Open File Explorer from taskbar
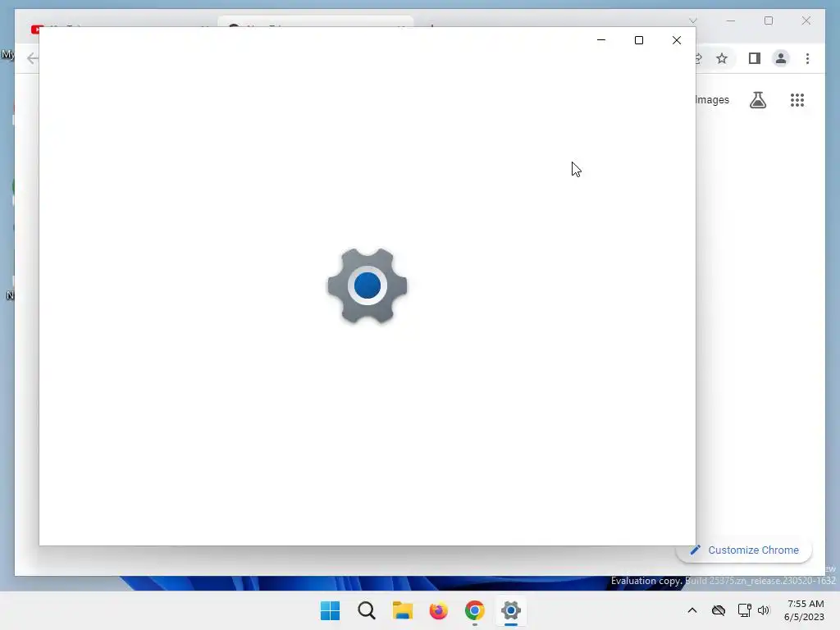Image resolution: width=840 pixels, height=630 pixels. tap(402, 610)
